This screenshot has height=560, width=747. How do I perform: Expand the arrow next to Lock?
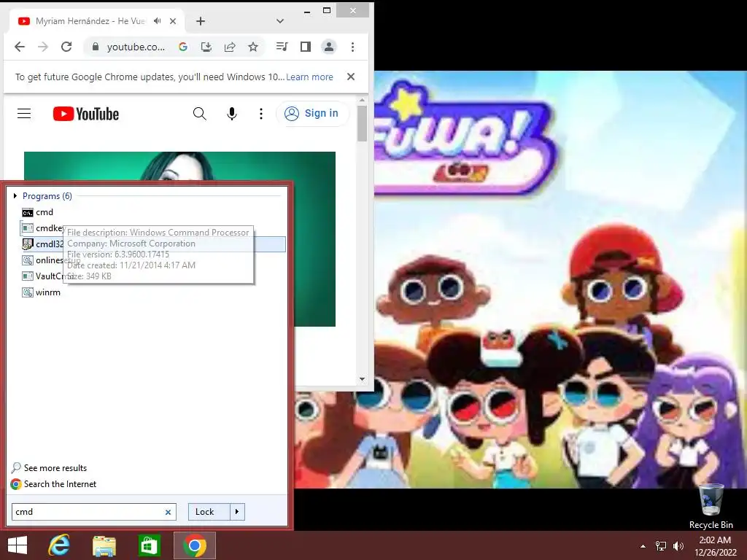click(237, 512)
